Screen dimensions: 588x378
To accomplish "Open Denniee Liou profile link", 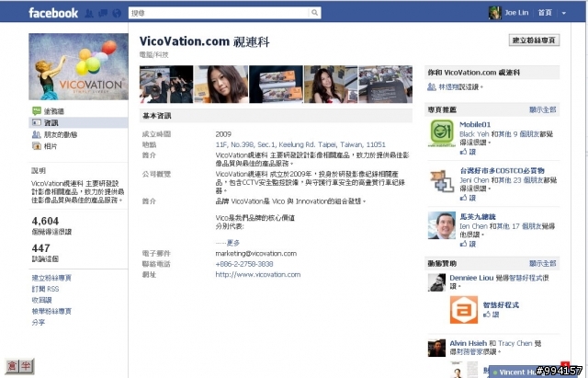I will coord(471,278).
